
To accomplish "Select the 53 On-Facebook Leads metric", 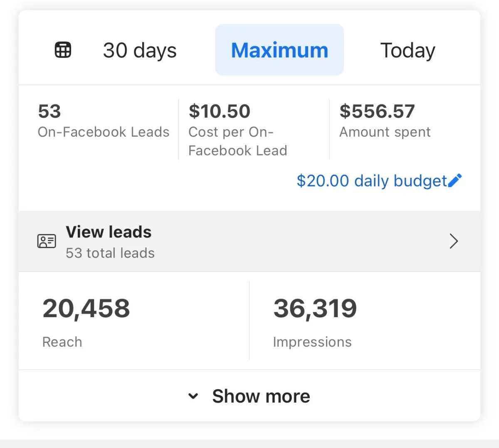I will click(104, 121).
